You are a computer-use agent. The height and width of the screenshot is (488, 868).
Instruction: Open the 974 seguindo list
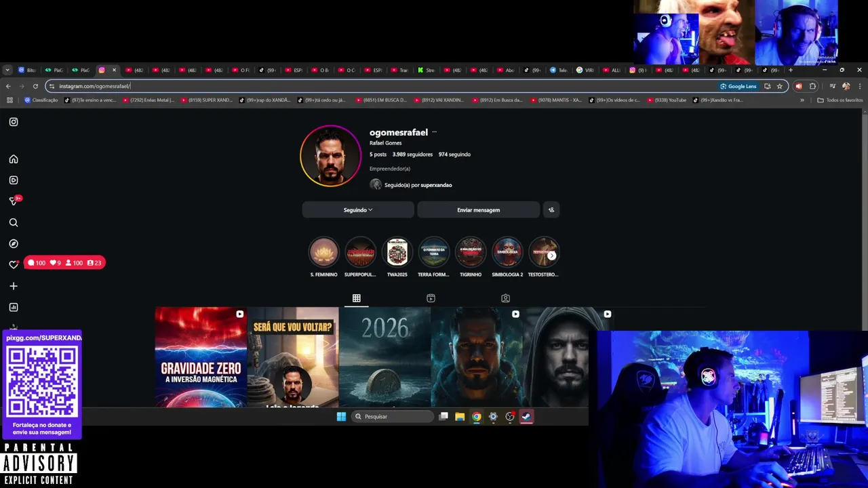[x=454, y=155]
